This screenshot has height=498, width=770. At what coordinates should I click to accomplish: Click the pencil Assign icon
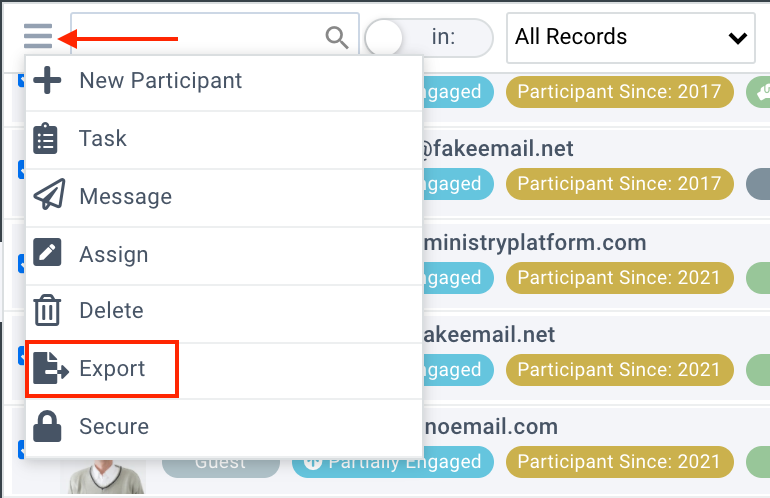47,254
